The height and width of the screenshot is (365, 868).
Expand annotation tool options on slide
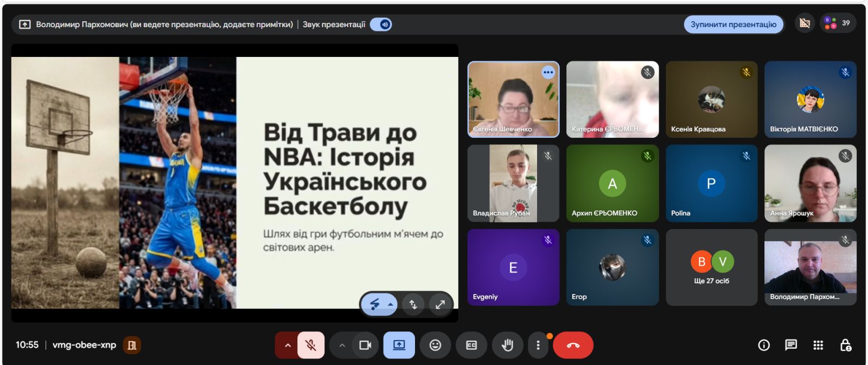[x=391, y=304]
